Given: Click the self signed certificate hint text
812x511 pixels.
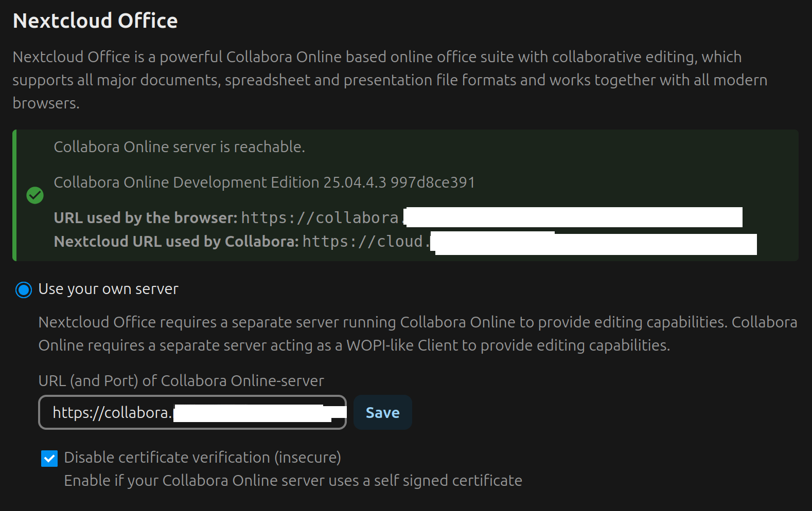Looking at the screenshot, I should 293,481.
